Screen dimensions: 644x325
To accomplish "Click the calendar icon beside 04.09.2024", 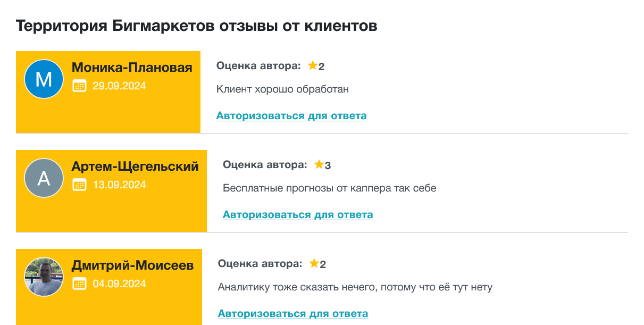I will pos(79,284).
